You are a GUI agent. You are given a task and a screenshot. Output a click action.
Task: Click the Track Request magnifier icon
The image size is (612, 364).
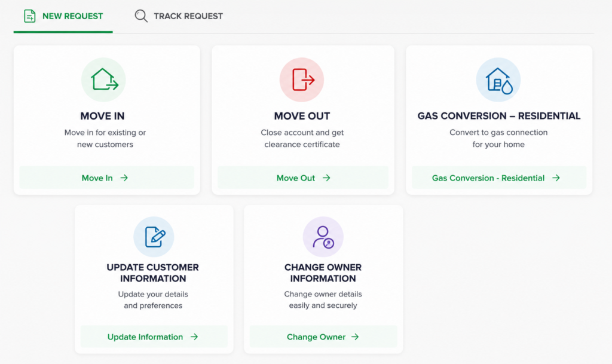coord(141,16)
